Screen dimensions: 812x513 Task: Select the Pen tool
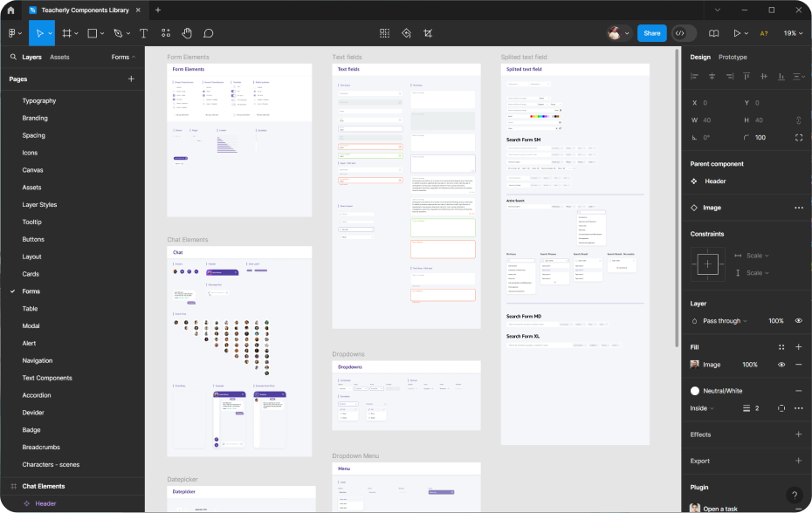[118, 33]
